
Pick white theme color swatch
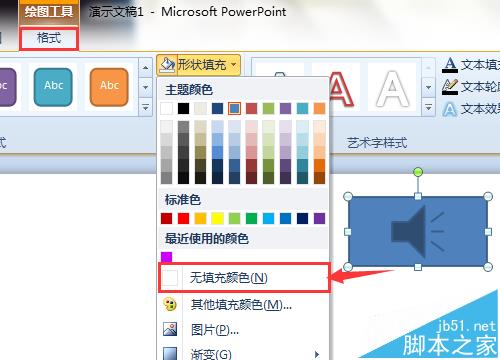[167, 108]
